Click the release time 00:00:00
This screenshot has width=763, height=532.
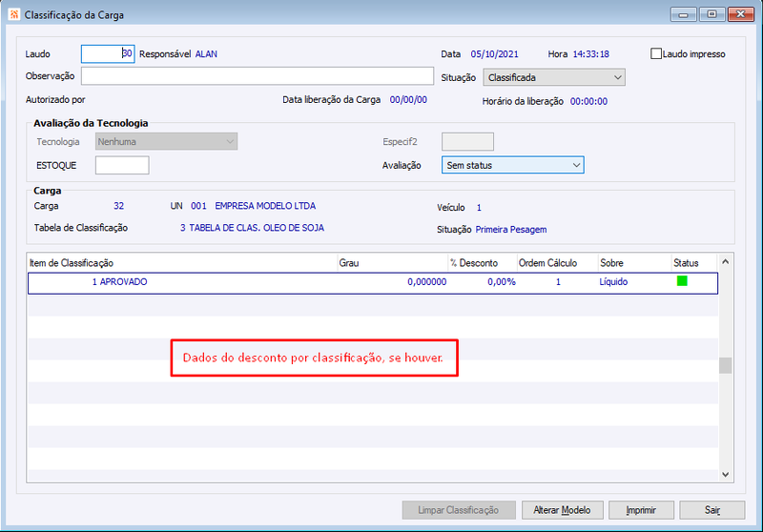click(x=588, y=102)
